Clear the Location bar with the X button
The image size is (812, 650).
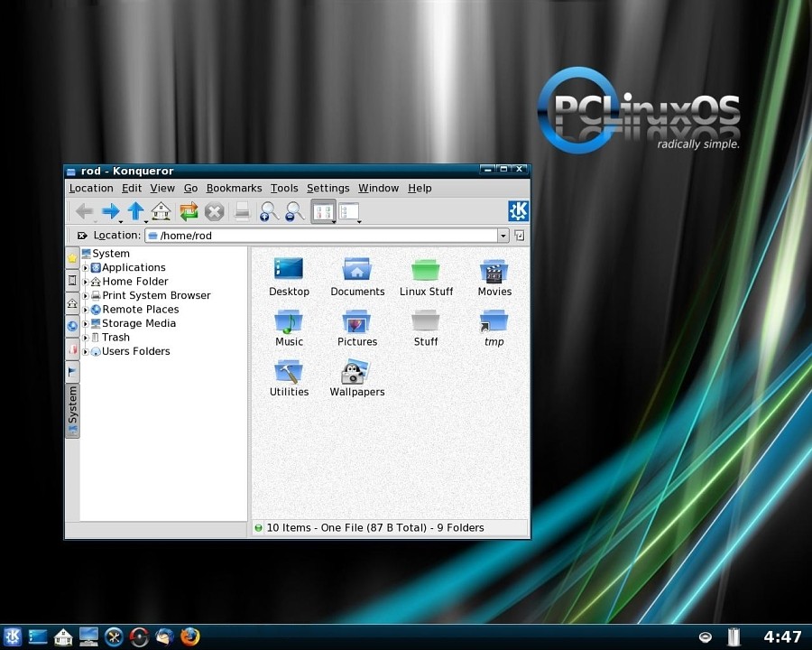(82, 236)
